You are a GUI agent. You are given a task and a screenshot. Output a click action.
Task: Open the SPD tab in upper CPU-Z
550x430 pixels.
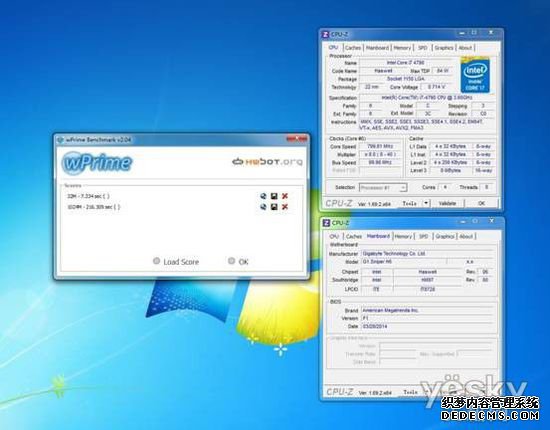click(x=423, y=48)
